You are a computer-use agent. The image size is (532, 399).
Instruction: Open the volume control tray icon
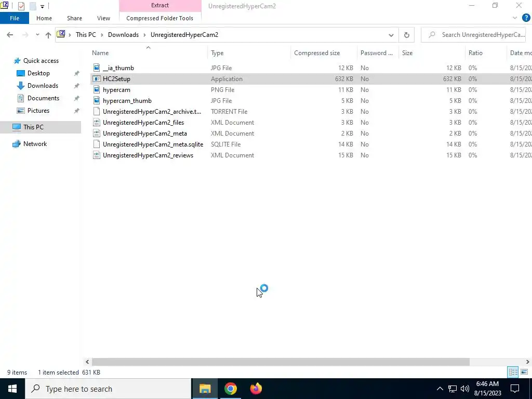pos(465,389)
